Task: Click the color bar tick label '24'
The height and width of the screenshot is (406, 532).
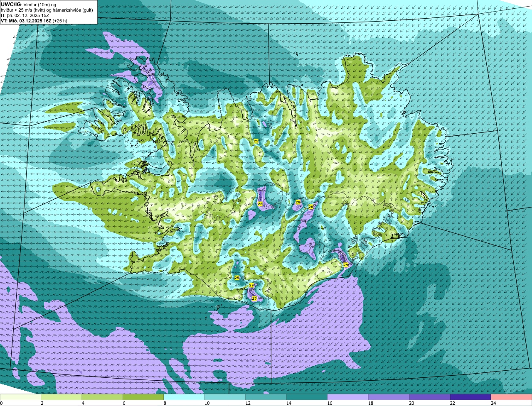Action: [493, 403]
